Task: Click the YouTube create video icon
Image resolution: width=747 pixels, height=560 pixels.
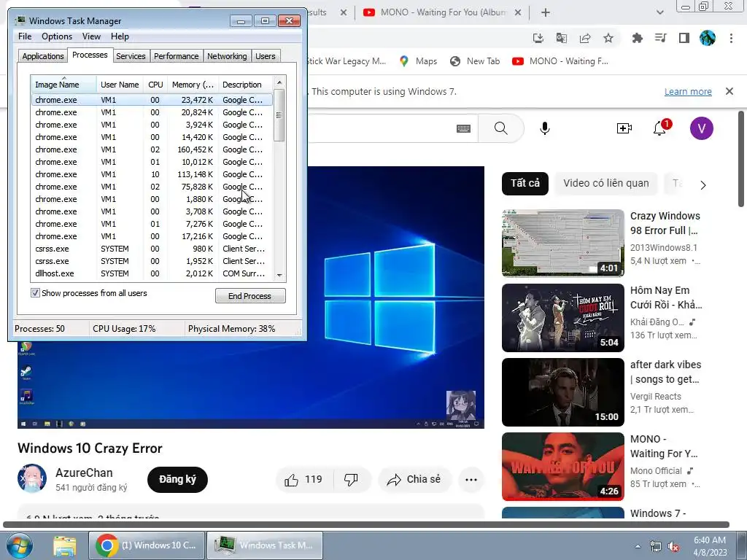Action: pyautogui.click(x=624, y=128)
